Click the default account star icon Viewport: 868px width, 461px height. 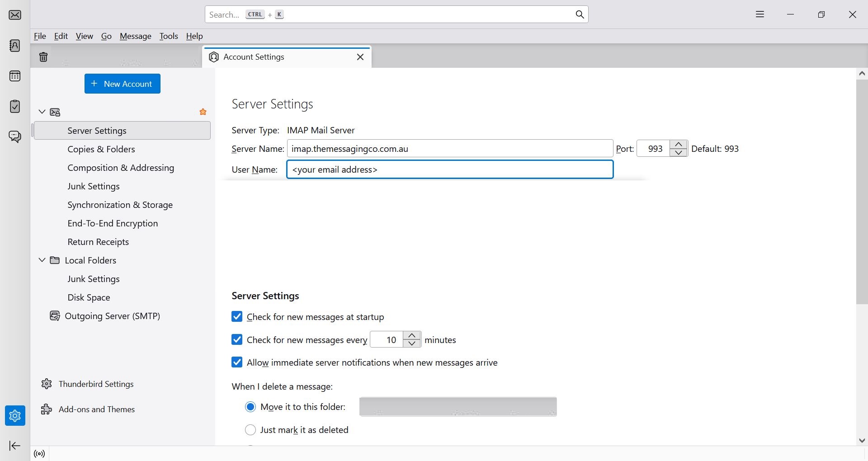click(x=203, y=112)
